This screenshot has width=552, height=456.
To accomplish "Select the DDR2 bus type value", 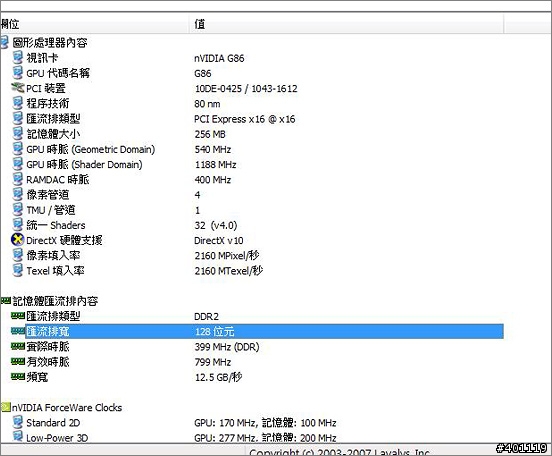I will [x=207, y=316].
